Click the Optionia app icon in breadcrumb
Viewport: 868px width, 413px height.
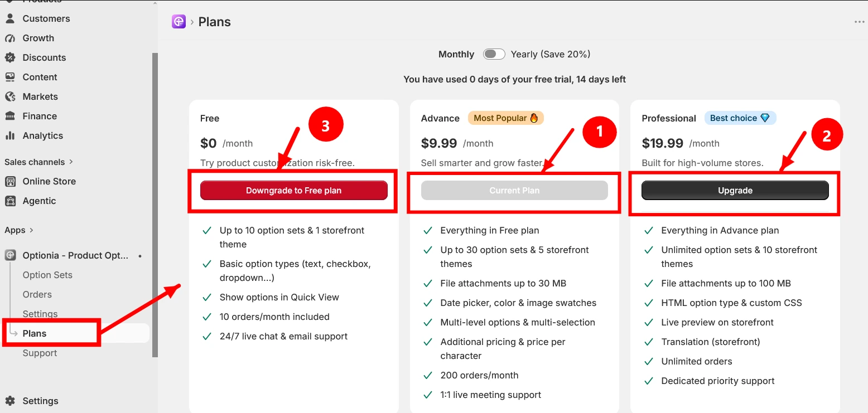(x=179, y=22)
